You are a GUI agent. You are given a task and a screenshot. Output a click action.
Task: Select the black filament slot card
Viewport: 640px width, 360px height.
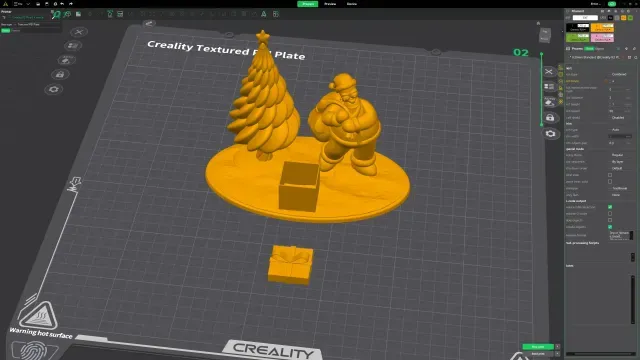pos(578,28)
